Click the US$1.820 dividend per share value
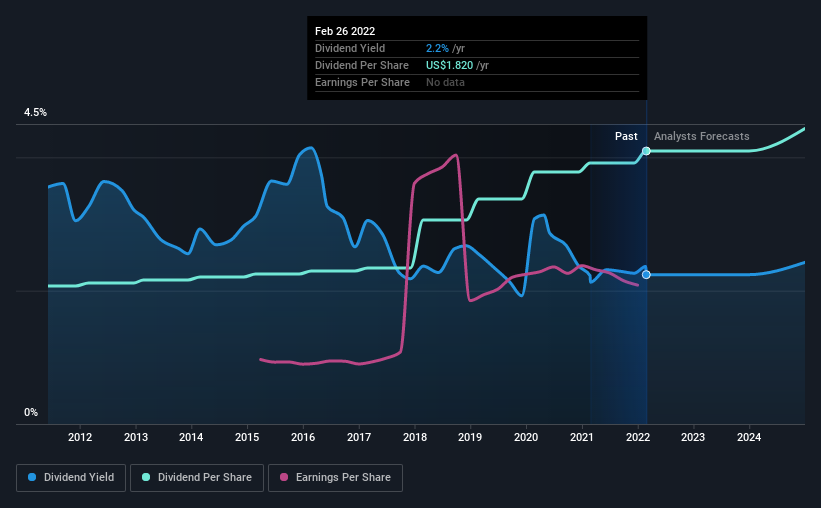821x508 pixels. [x=449, y=65]
